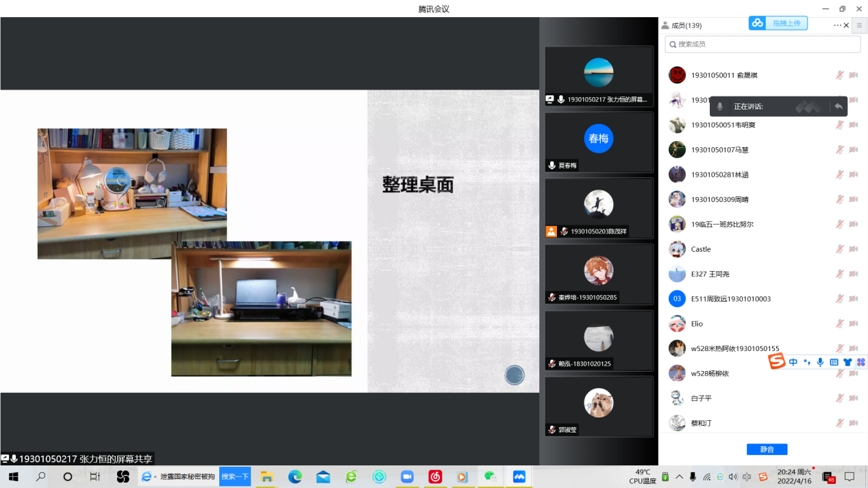
Task: Open File Explorer from taskbar
Action: coord(266,476)
